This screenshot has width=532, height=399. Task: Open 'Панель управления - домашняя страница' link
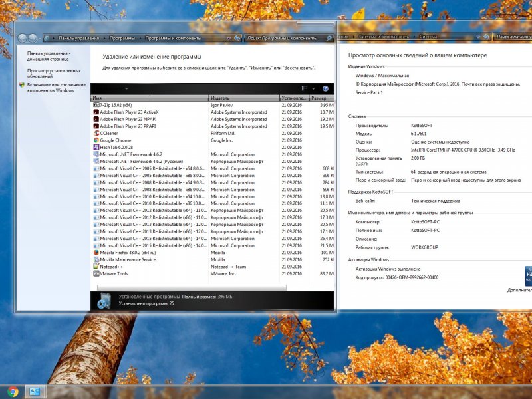pyautogui.click(x=49, y=56)
